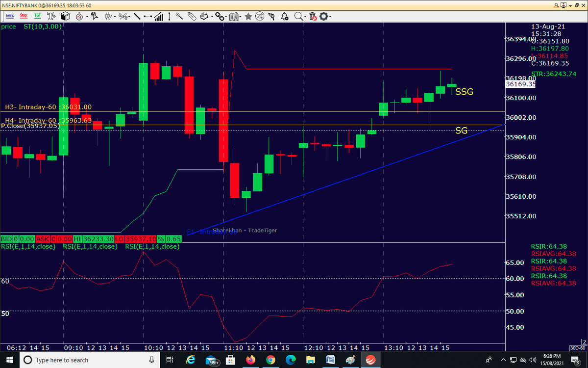Expand the scissors tool dropdown arrow

tap(129, 17)
